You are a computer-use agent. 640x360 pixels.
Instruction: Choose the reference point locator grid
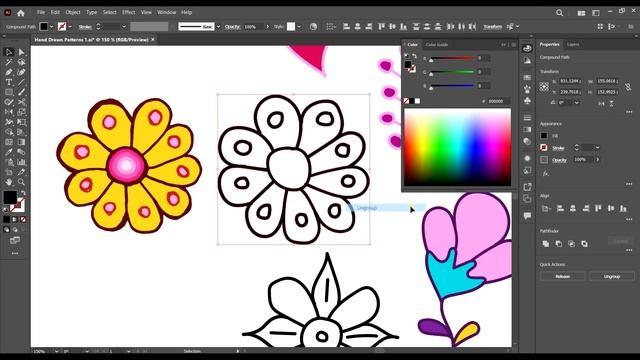(x=544, y=87)
